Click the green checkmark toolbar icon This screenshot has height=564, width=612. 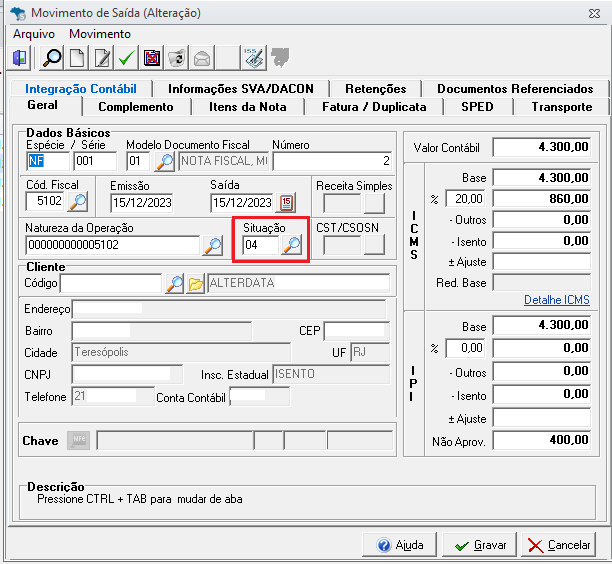click(x=126, y=58)
